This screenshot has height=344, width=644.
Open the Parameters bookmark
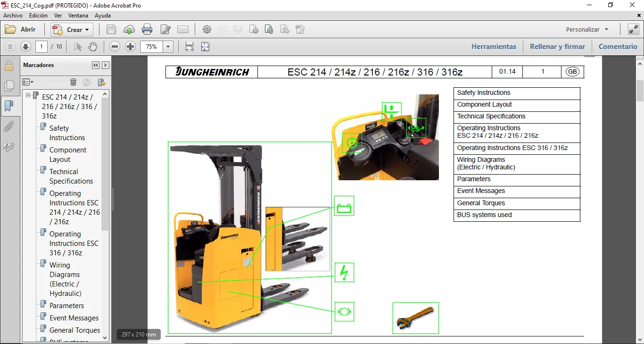66,306
